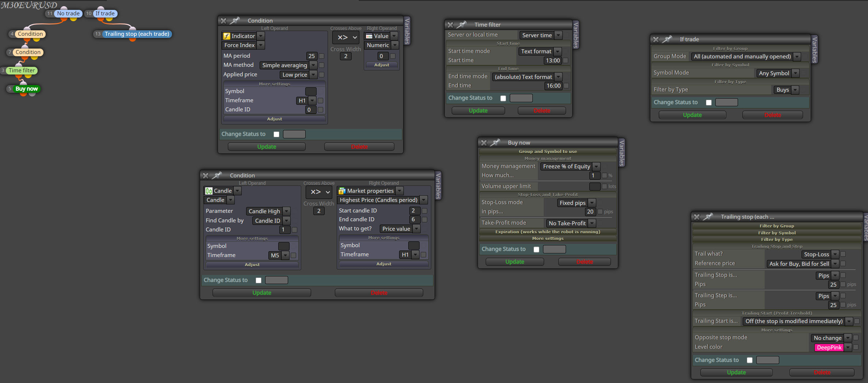Pin the Buy now panel
Viewport: 868px width, 383px height.
[x=495, y=143]
